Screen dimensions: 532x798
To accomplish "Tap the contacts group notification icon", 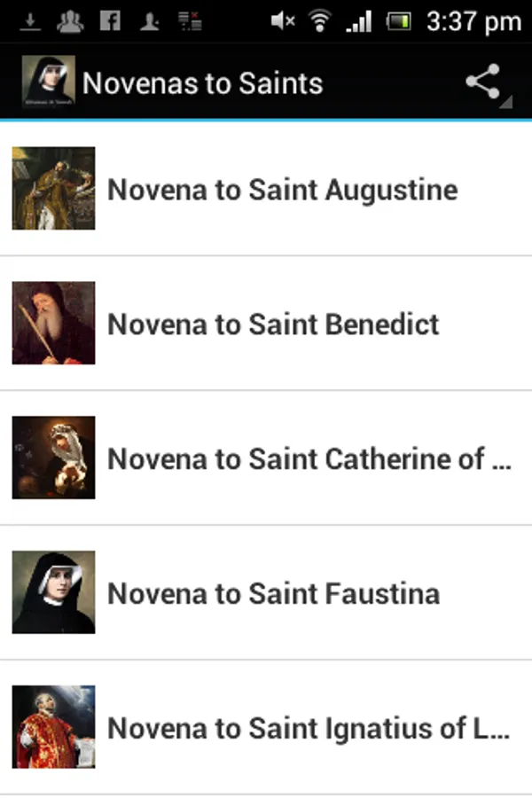I will 70,21.
